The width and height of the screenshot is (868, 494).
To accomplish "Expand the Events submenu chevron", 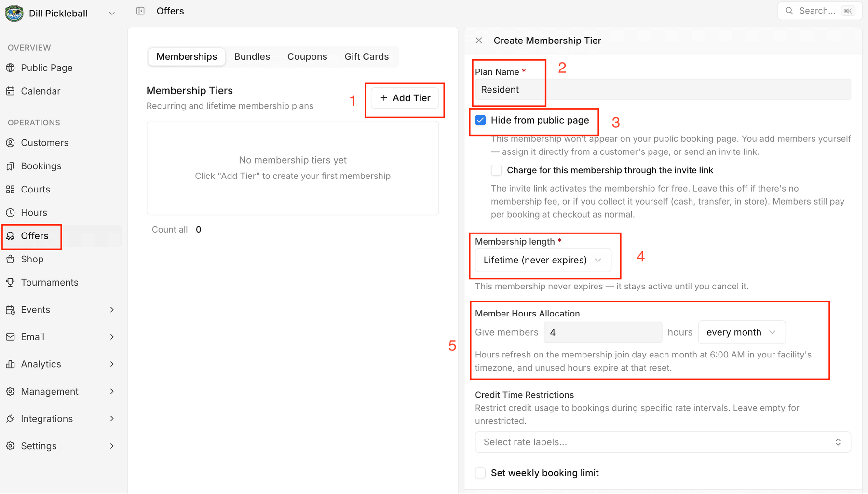I will coord(112,310).
